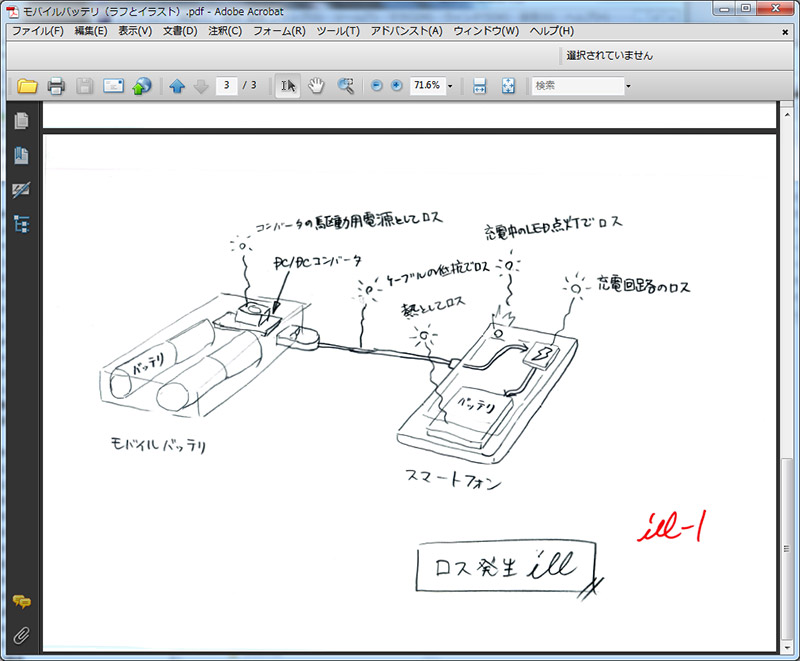800x661 pixels.
Task: Show the Attachments paperclip panel
Action: 21,634
